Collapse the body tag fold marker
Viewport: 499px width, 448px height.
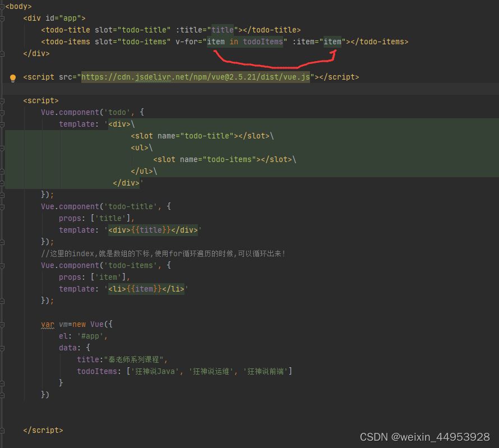(x=2, y=7)
